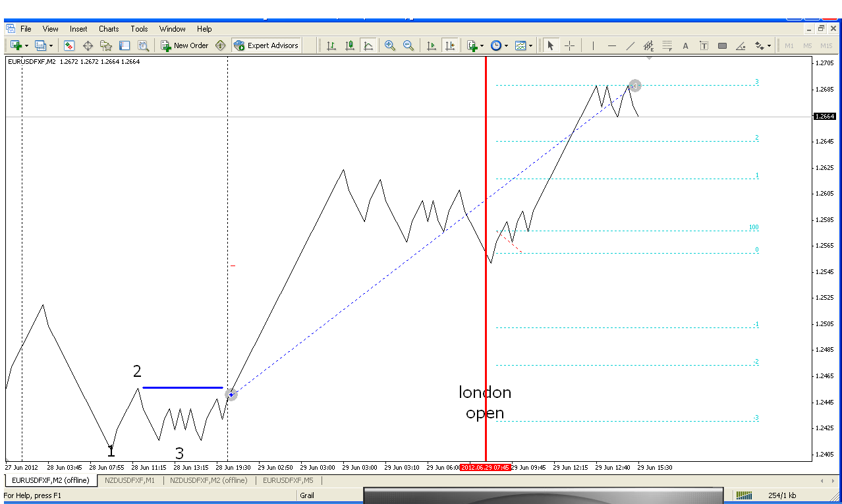Select the Text Label tool
Image resolution: width=842 pixels, height=504 pixels.
tap(704, 45)
